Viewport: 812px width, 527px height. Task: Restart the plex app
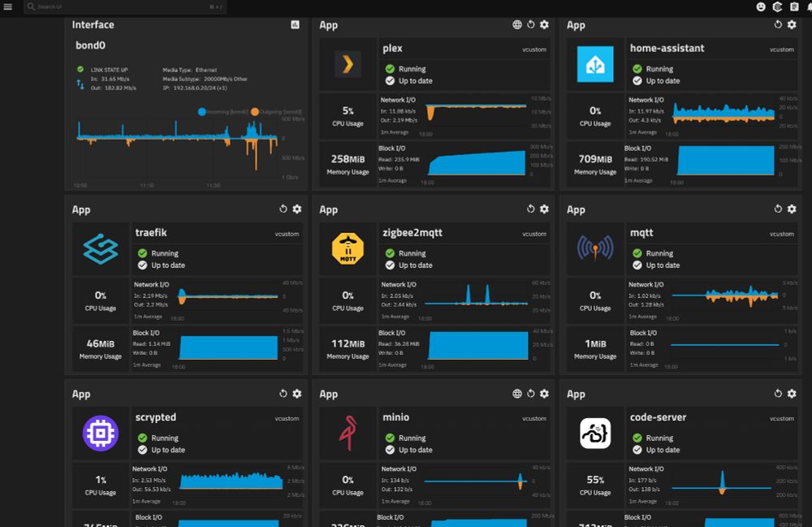531,24
